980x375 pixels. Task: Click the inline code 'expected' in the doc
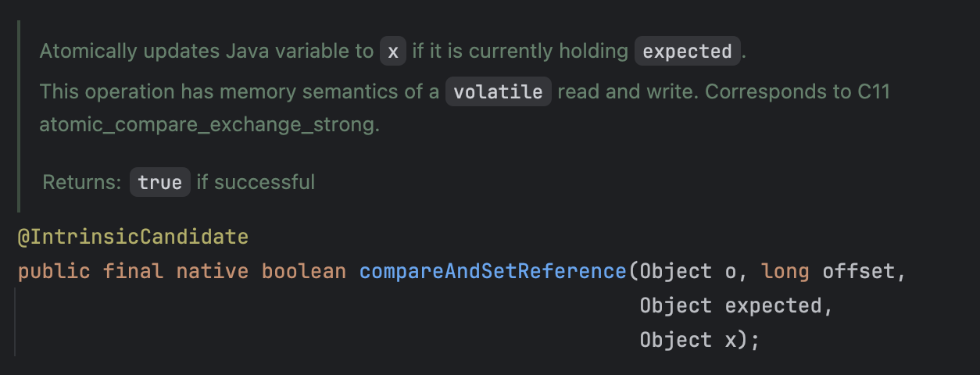coord(687,52)
